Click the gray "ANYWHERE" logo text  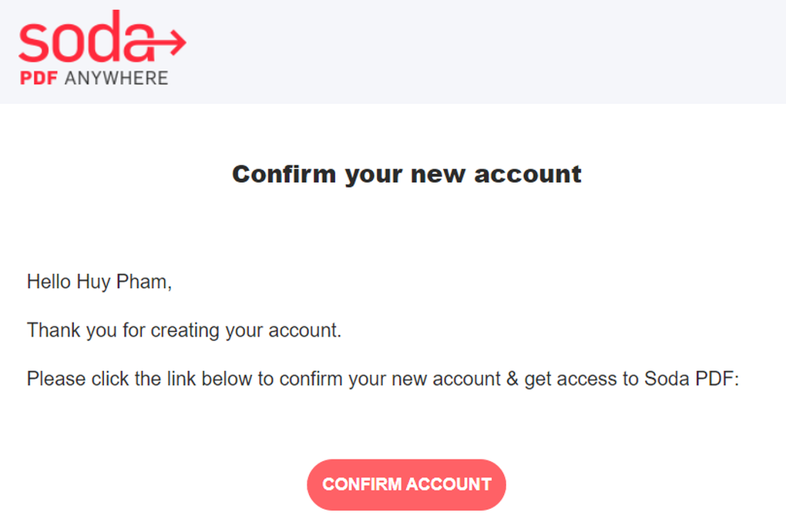(x=116, y=79)
